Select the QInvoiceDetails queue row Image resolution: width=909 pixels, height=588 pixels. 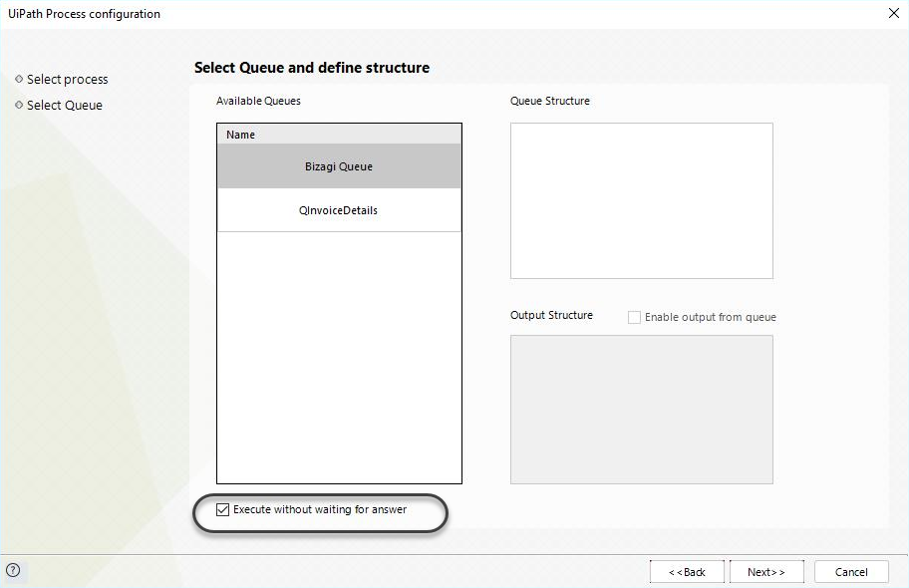(339, 210)
